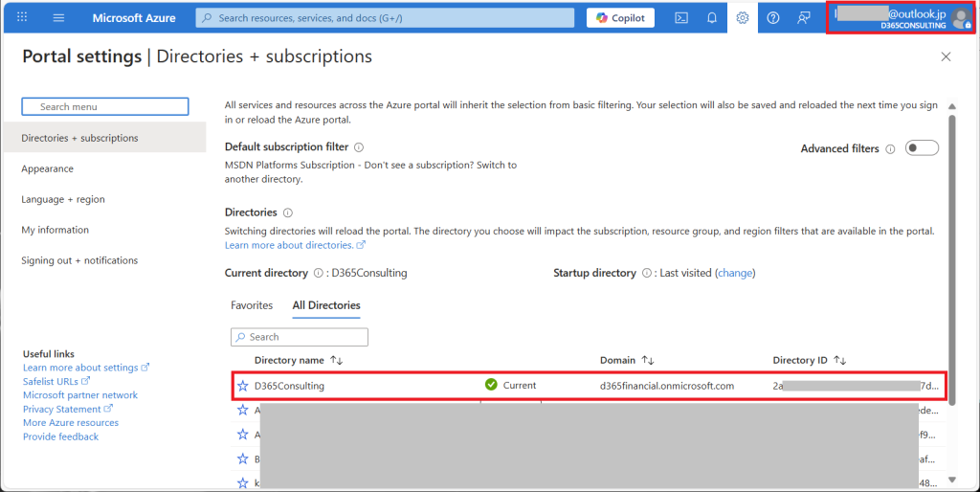Open the Azure portal hamburger menu
This screenshot has height=492, width=980.
click(x=58, y=18)
